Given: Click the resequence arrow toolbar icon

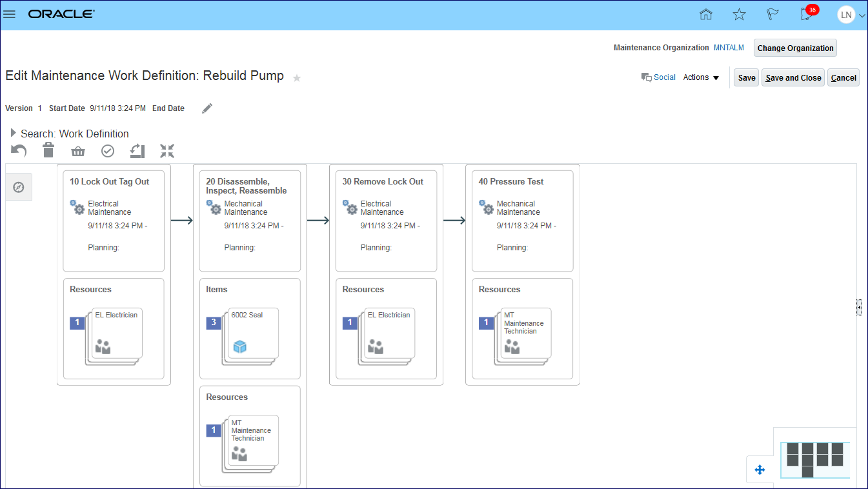Looking at the screenshot, I should [137, 151].
